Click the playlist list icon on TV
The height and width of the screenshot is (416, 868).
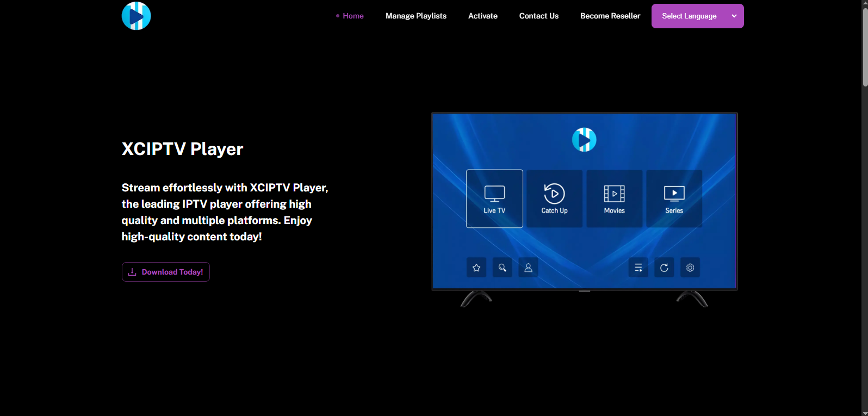coord(638,268)
